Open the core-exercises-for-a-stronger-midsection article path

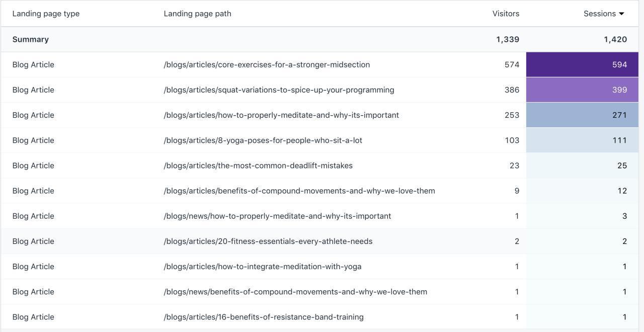coord(267,64)
